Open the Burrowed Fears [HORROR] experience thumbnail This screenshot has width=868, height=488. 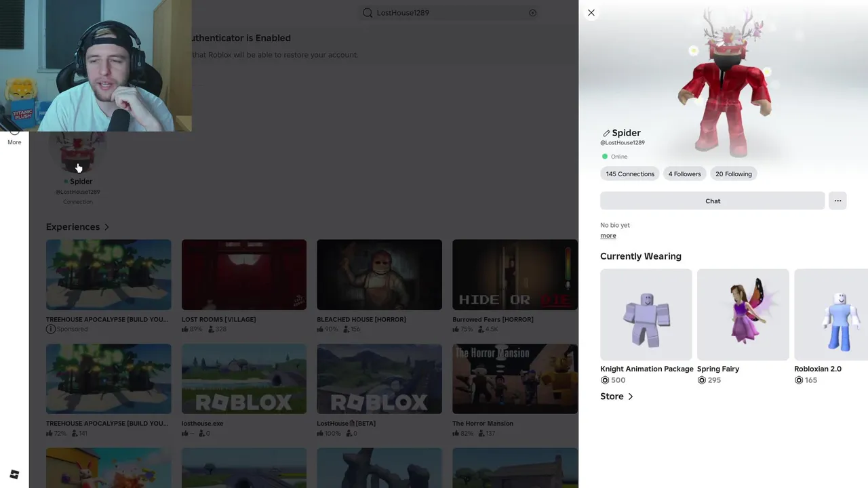click(x=515, y=274)
